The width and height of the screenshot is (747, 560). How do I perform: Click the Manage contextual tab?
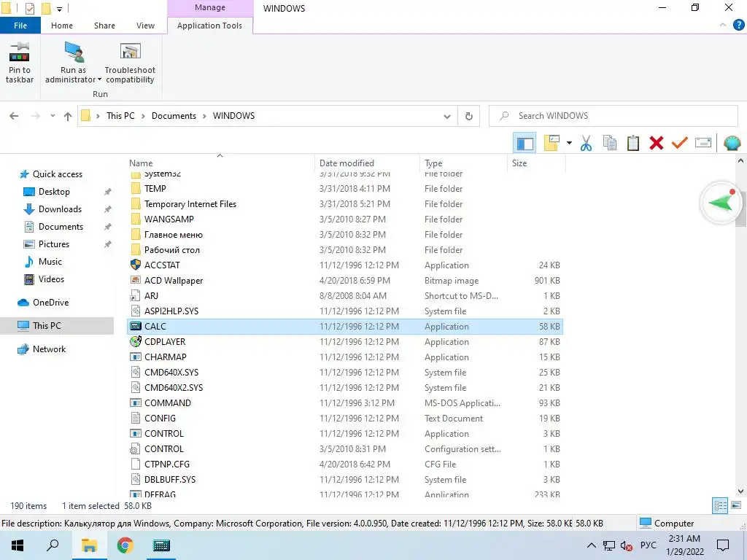pos(210,7)
